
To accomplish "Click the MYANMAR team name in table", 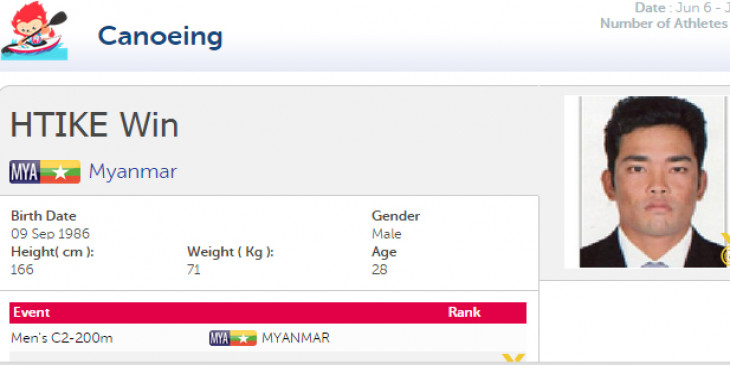I will click(296, 338).
